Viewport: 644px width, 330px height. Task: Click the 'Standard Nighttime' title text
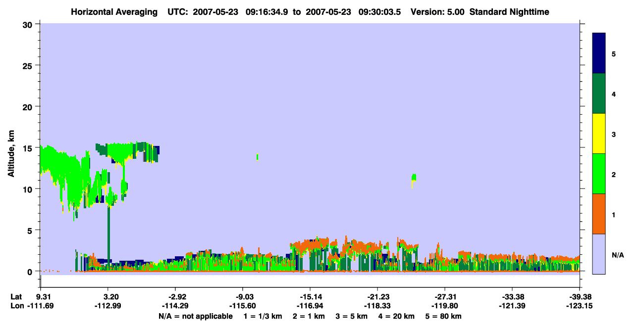pyautogui.click(x=509, y=12)
